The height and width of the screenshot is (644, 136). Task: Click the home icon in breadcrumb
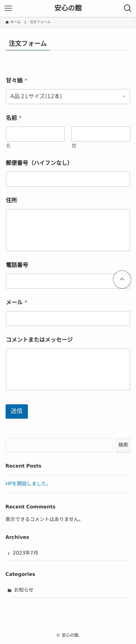click(7, 22)
